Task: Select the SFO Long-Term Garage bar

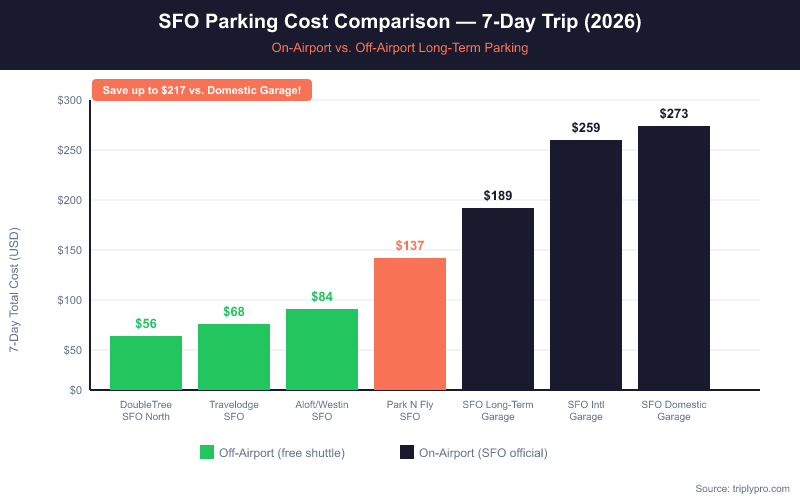Action: point(498,299)
